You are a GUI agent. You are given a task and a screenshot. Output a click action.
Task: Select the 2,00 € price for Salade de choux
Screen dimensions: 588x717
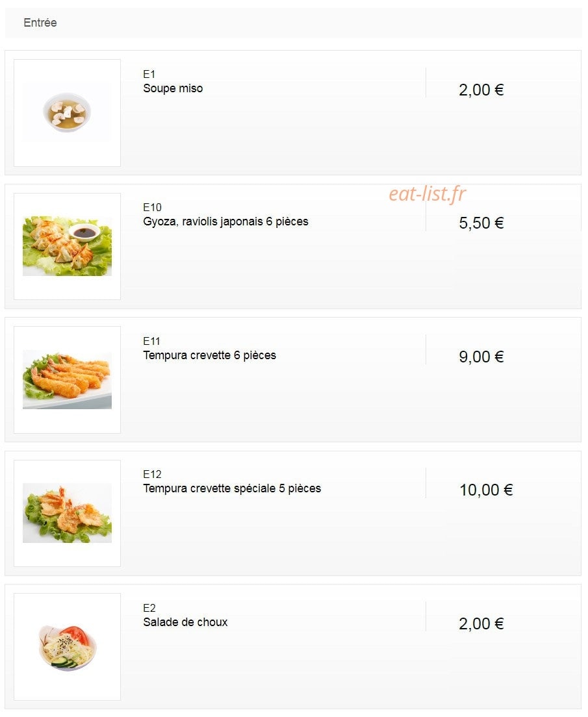481,623
